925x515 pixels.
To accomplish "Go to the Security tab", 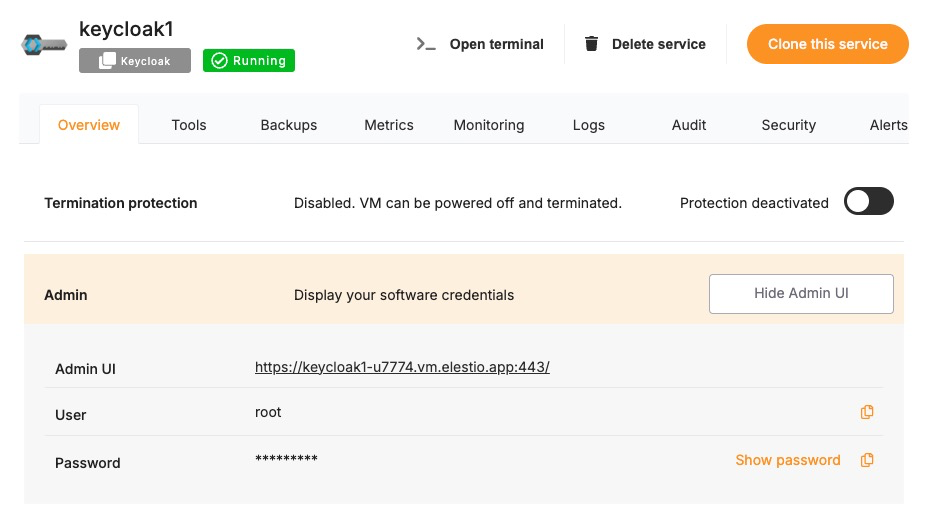I will (789, 125).
